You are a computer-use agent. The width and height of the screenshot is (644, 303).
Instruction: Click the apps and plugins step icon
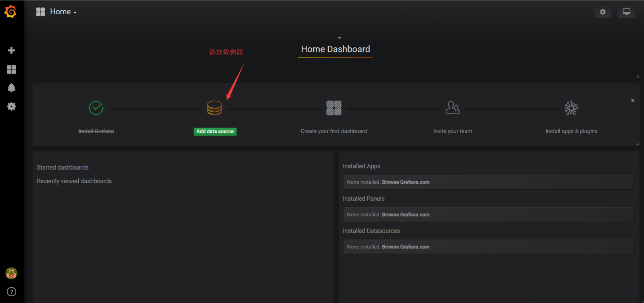(572, 108)
